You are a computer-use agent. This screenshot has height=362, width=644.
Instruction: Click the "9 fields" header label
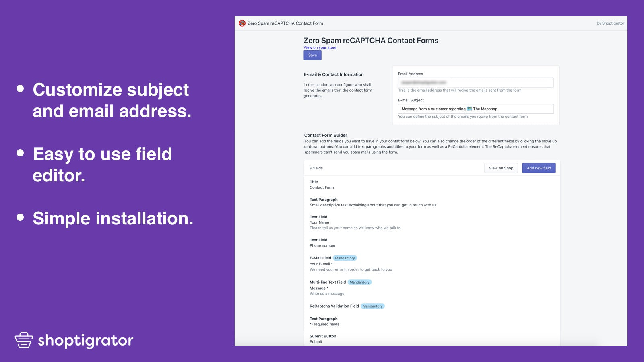click(x=316, y=168)
